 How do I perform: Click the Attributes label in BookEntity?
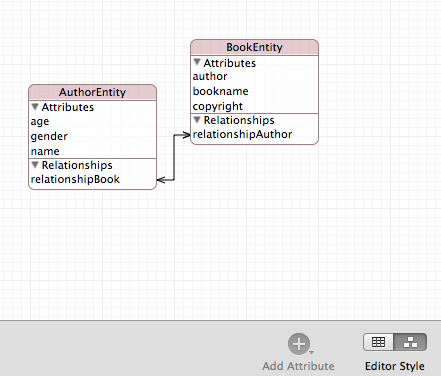[230, 63]
